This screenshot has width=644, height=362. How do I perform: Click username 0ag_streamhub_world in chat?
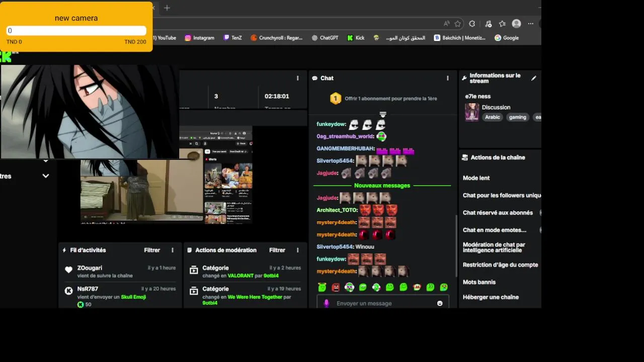[345, 136]
